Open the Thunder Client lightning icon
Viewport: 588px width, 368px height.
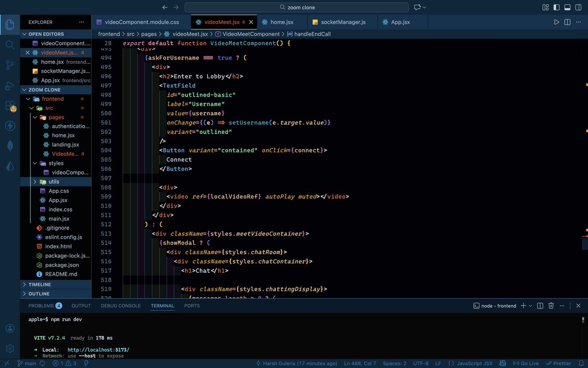(x=10, y=126)
